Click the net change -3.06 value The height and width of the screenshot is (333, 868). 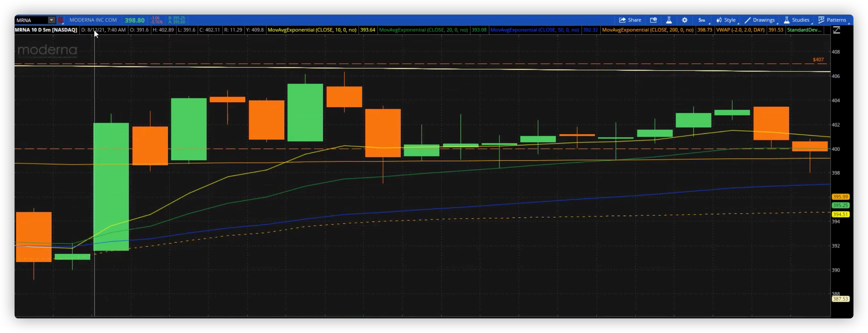click(x=155, y=18)
